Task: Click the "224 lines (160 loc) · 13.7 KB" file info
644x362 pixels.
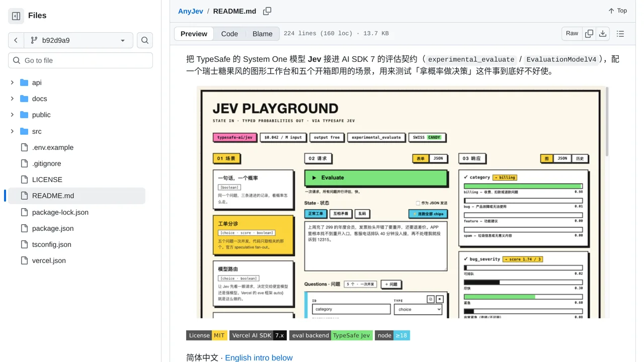Action: [x=336, y=34]
